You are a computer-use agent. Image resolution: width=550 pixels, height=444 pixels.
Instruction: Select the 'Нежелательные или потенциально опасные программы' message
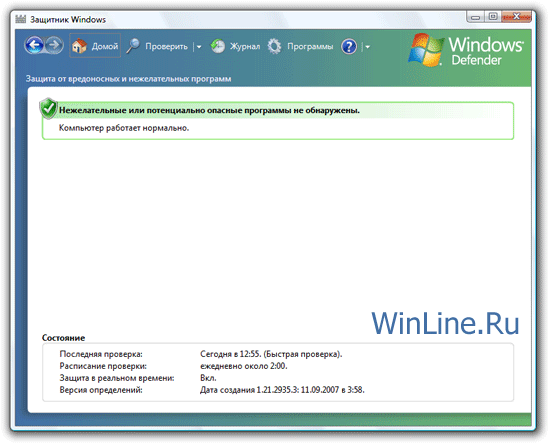(x=209, y=110)
